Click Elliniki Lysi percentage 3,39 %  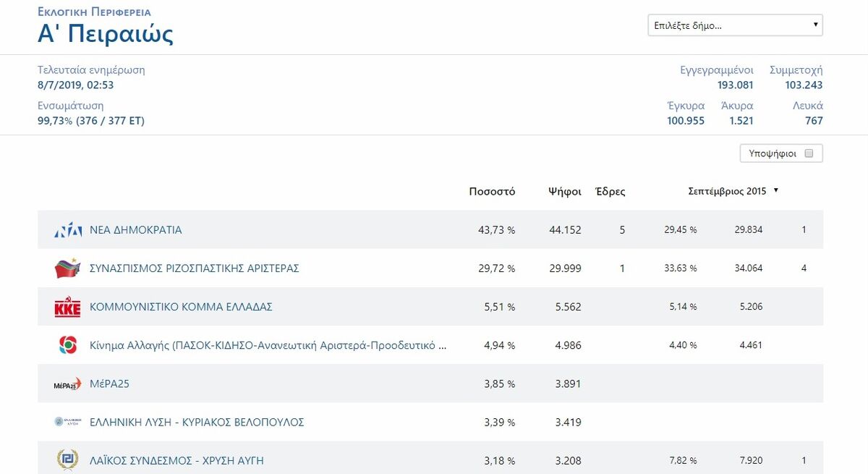click(x=500, y=422)
